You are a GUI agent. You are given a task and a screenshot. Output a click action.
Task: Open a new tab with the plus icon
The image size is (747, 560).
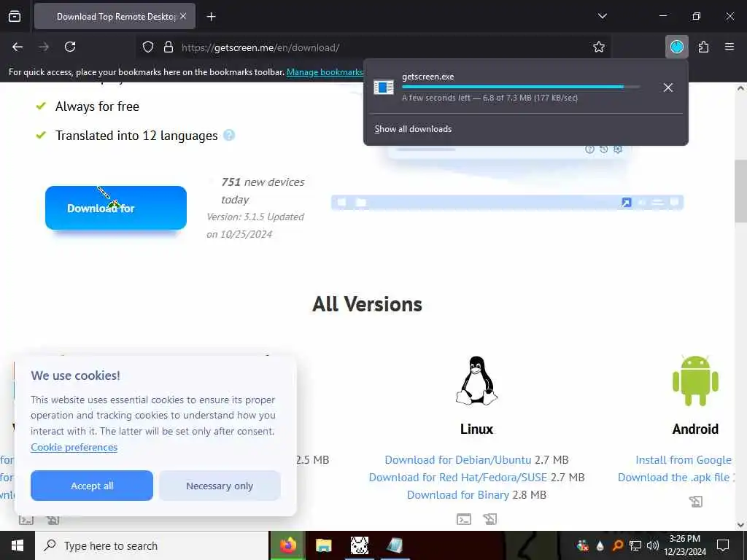tap(211, 17)
